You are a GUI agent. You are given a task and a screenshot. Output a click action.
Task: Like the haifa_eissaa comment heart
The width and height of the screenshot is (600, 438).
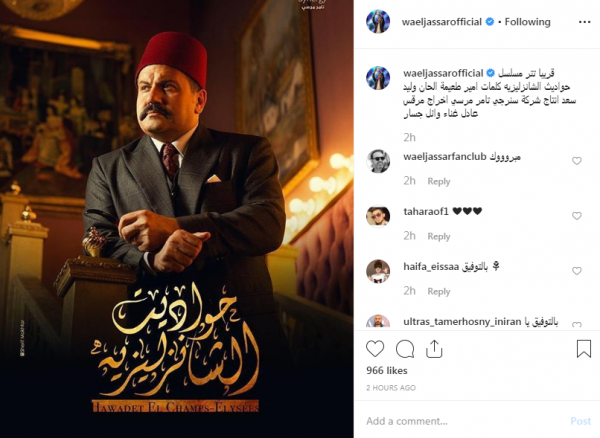(x=577, y=271)
